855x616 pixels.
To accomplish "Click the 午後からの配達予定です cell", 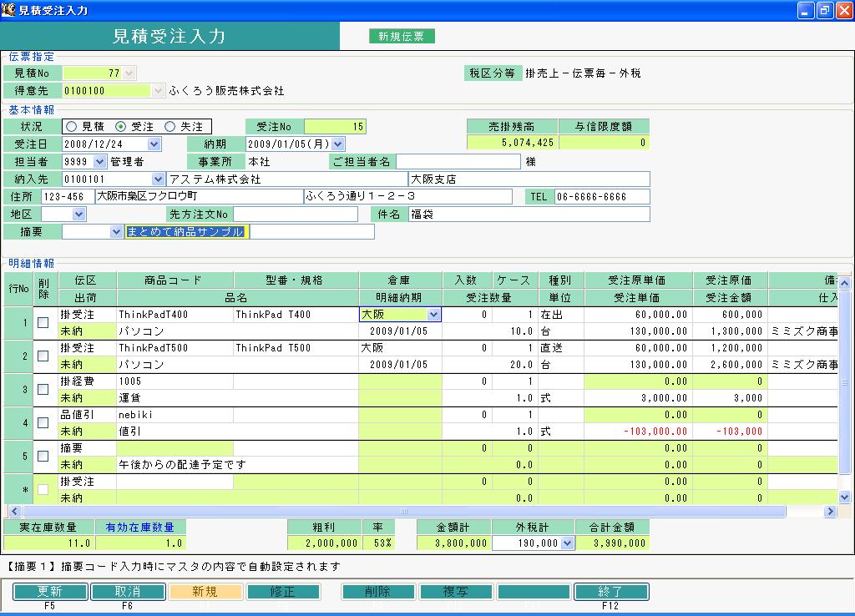I will [237, 464].
